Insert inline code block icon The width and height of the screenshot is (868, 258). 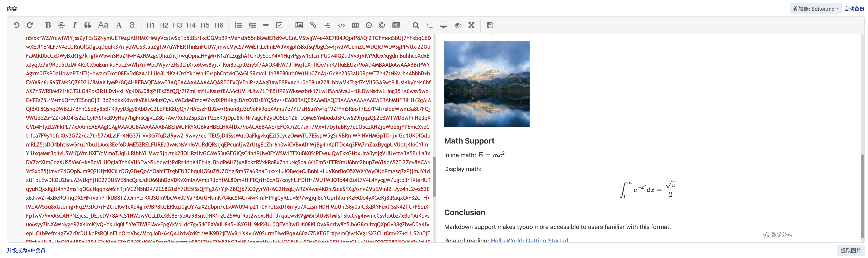tap(341, 25)
